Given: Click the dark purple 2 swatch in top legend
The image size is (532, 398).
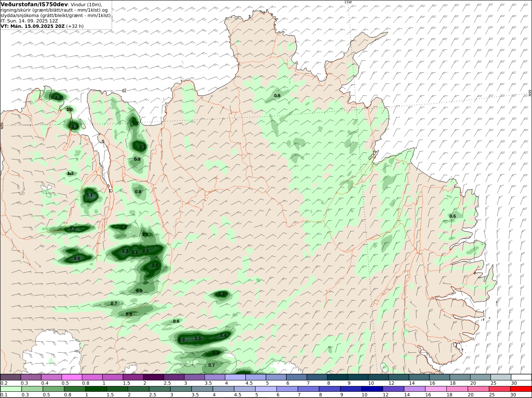Looking at the screenshot, I should (x=153, y=377).
